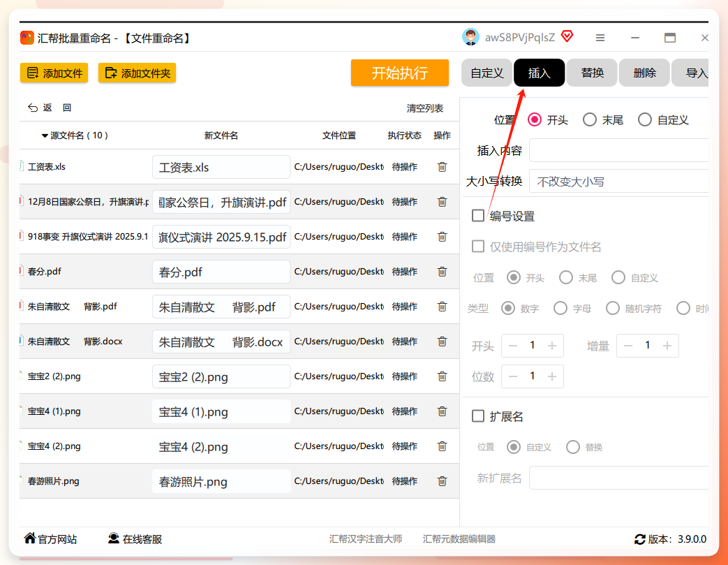Click trash icon for 春分.pdf
This screenshot has height=565, width=728.
[442, 272]
